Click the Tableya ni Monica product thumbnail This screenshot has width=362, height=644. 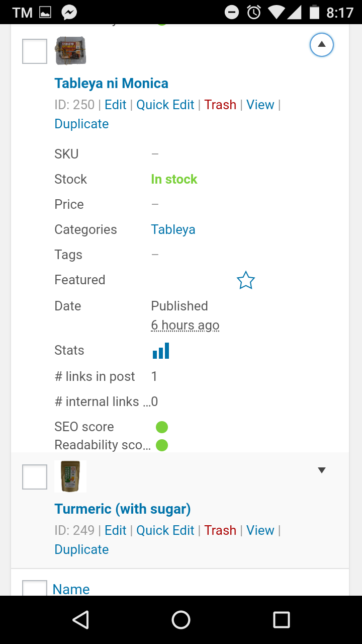click(70, 50)
